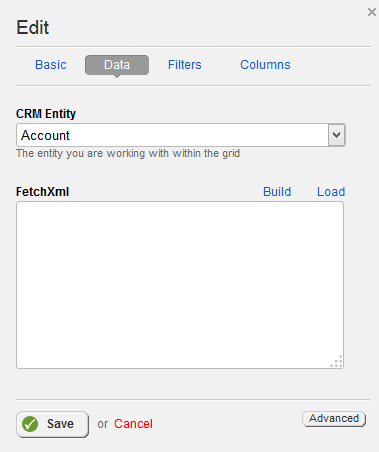The height and width of the screenshot is (452, 379).
Task: Save the grid settings
Action: (x=53, y=424)
